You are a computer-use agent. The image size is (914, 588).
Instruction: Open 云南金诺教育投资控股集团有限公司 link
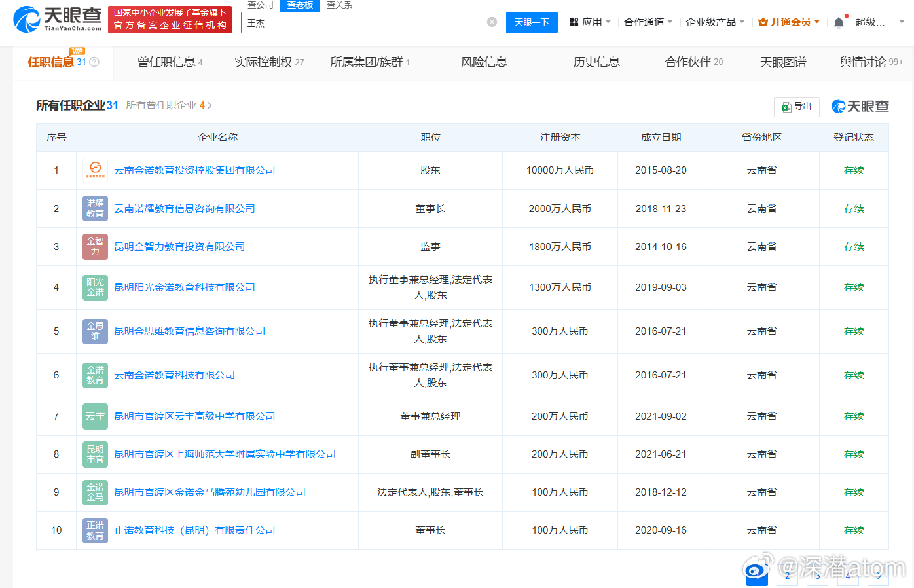pos(194,170)
